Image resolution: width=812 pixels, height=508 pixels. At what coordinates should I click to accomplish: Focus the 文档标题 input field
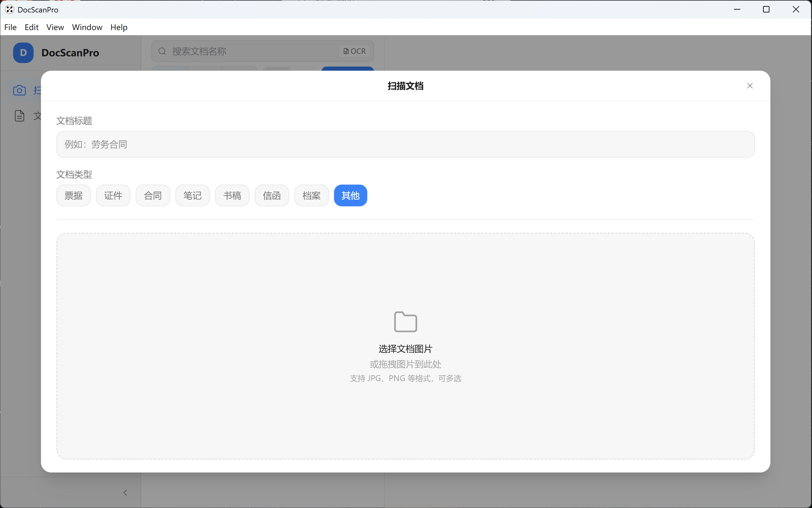(x=405, y=145)
